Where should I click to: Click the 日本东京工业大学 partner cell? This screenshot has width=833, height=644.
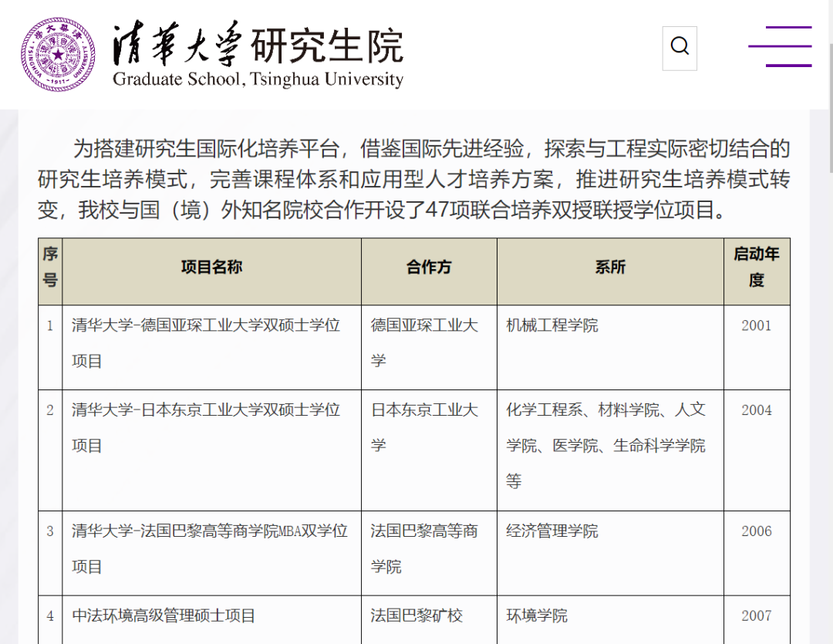(430, 450)
